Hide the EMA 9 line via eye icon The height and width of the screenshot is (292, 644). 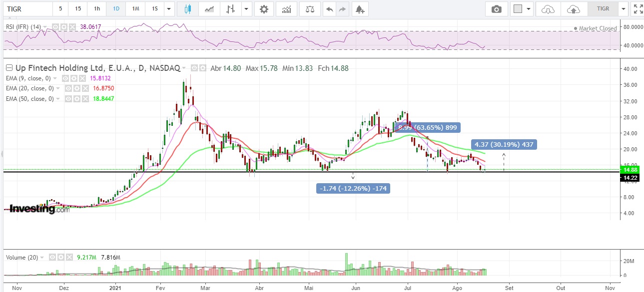pyautogui.click(x=65, y=78)
